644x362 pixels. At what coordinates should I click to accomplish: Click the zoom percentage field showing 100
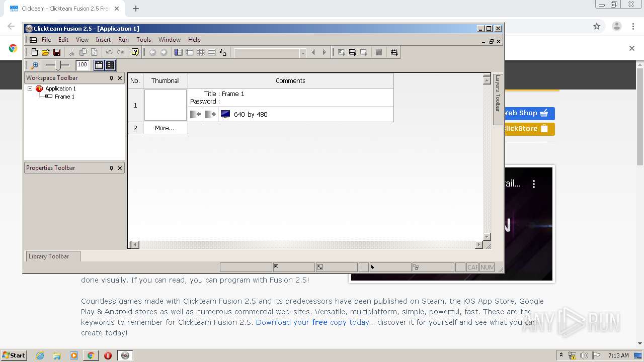(83, 65)
